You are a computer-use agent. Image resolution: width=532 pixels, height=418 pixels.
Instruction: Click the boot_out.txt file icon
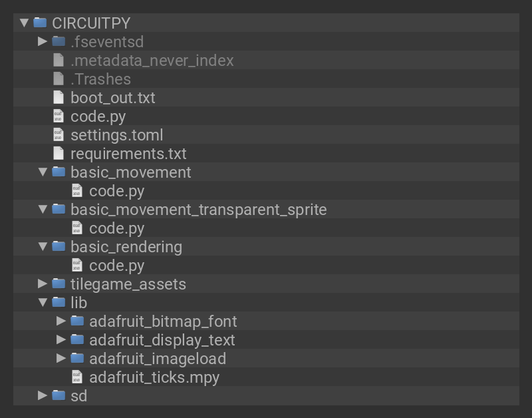pyautogui.click(x=59, y=97)
